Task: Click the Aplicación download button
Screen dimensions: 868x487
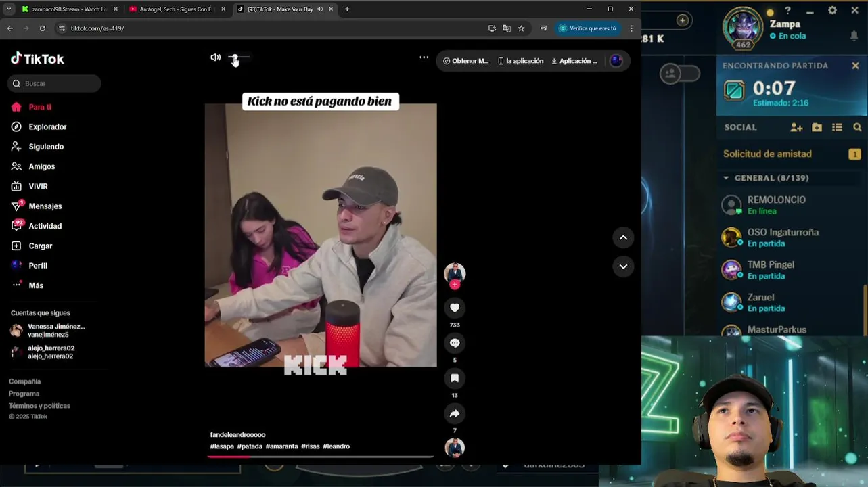Action: click(574, 61)
